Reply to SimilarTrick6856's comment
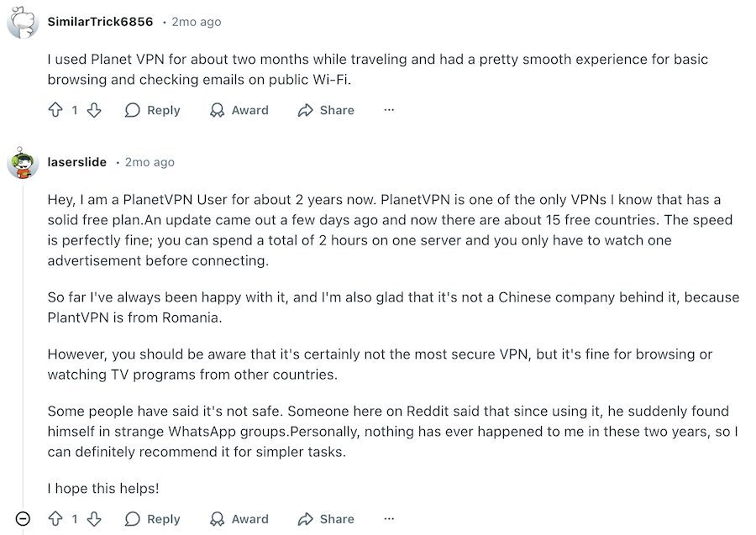Image resolution: width=756 pixels, height=535 pixels. pos(153,110)
